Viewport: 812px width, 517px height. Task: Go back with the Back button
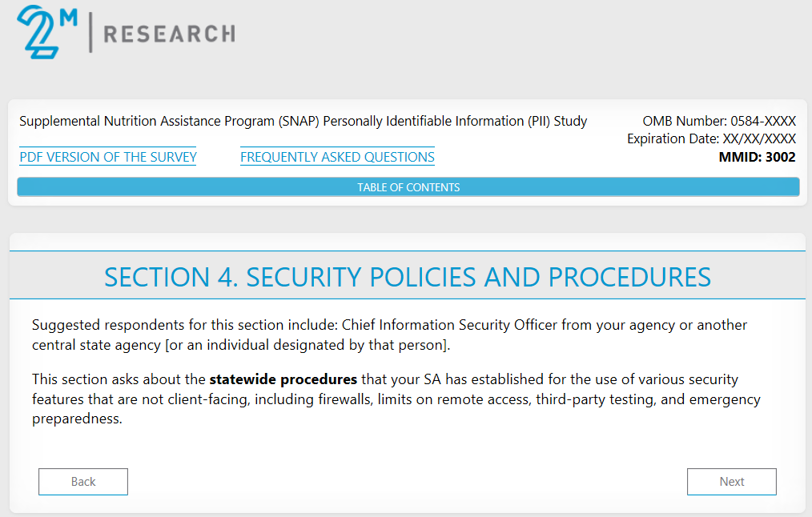click(83, 482)
